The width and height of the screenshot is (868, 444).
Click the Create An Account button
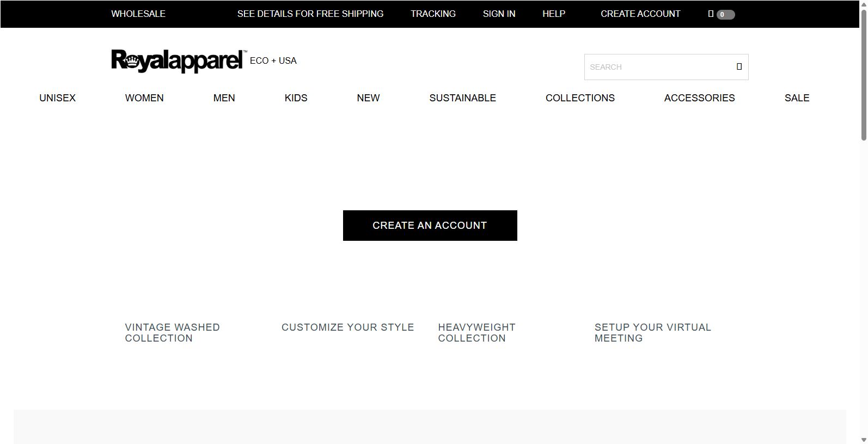430,226
